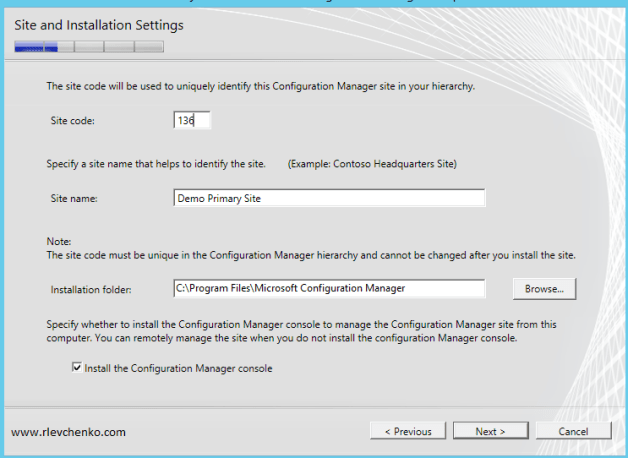628x458 pixels.
Task: Click the Site name text box
Action: click(328, 198)
